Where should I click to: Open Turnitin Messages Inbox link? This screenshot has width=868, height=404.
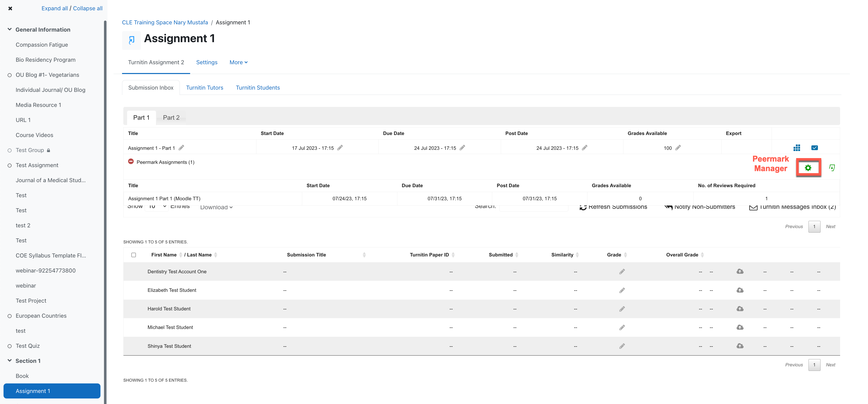tap(792, 207)
